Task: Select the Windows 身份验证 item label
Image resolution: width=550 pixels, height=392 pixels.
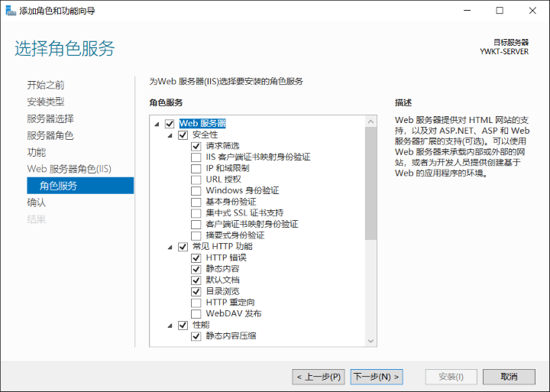Action: coord(242,190)
